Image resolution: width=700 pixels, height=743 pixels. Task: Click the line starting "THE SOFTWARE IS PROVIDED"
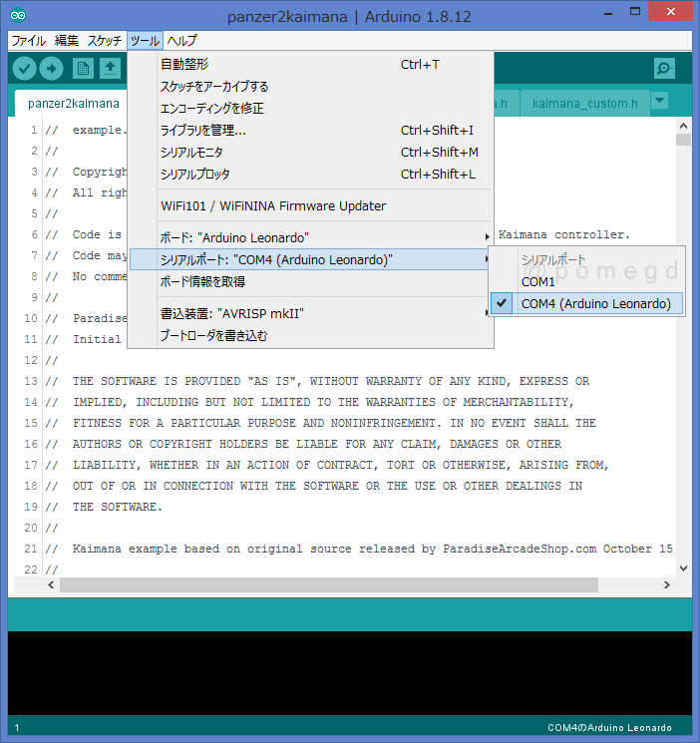pos(331,381)
